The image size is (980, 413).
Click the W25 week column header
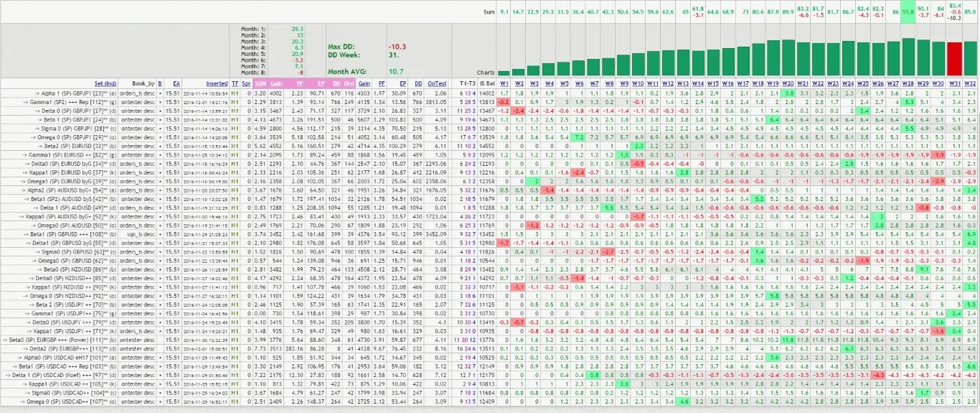[864, 84]
